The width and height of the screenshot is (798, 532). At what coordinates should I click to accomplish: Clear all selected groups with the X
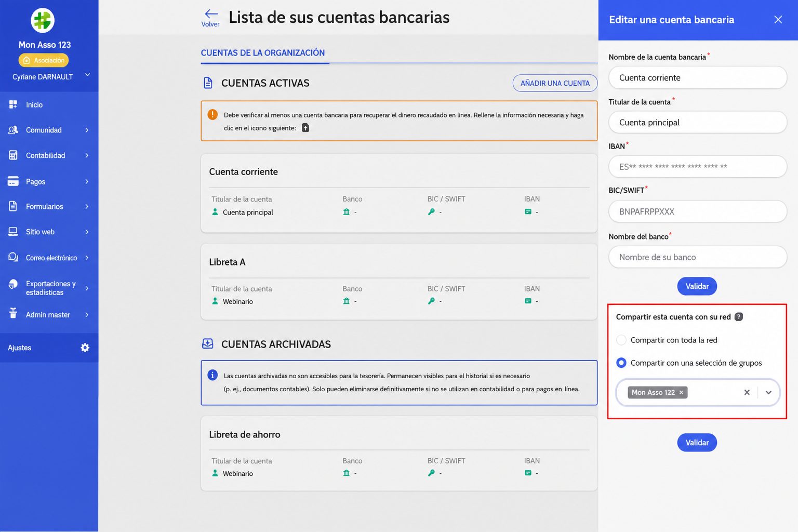[x=747, y=392]
